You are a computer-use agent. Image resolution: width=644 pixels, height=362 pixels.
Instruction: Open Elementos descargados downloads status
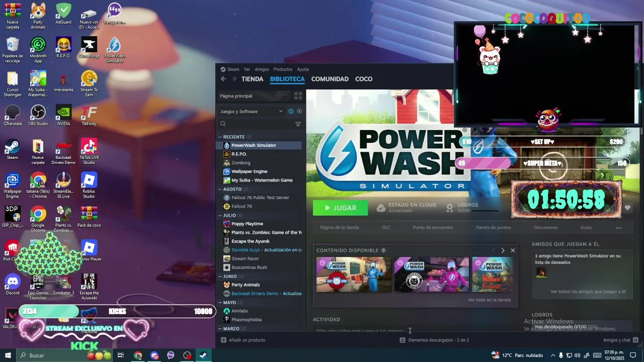point(434,340)
